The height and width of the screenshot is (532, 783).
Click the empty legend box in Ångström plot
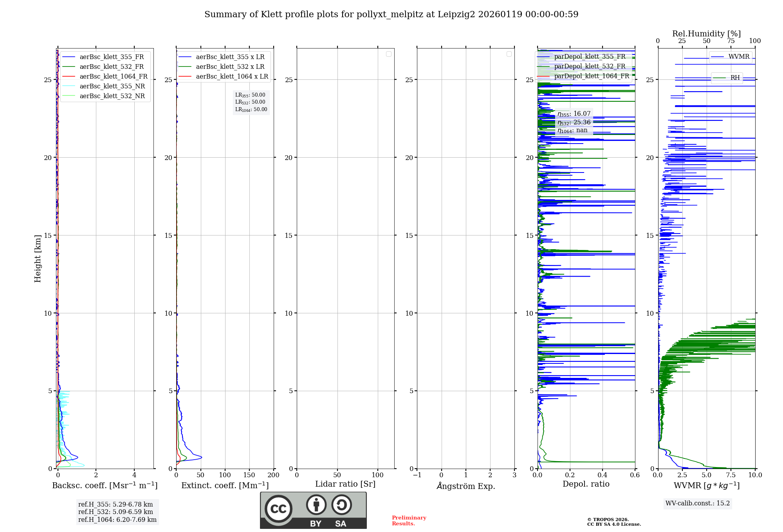[x=509, y=54]
